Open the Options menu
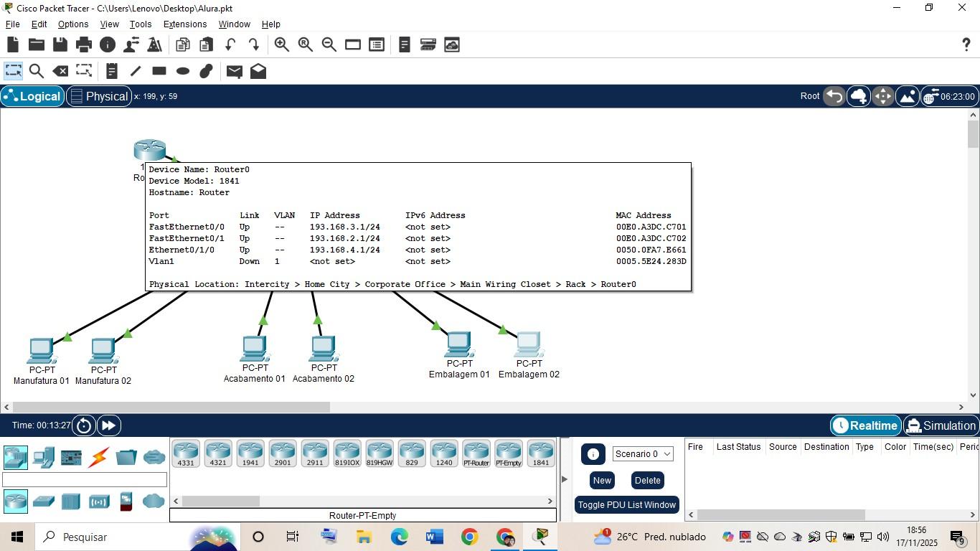Screen dimensions: 980x551 coord(73,24)
